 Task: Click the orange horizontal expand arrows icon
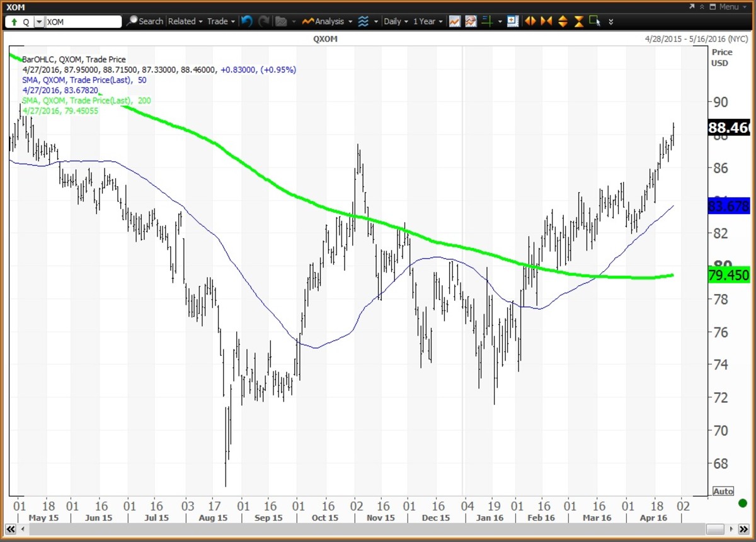click(530, 21)
